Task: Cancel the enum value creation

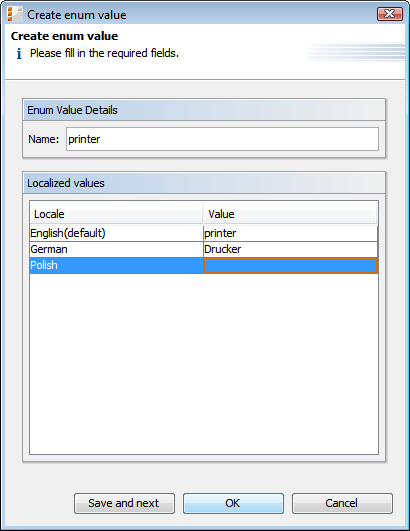Action: [342, 503]
